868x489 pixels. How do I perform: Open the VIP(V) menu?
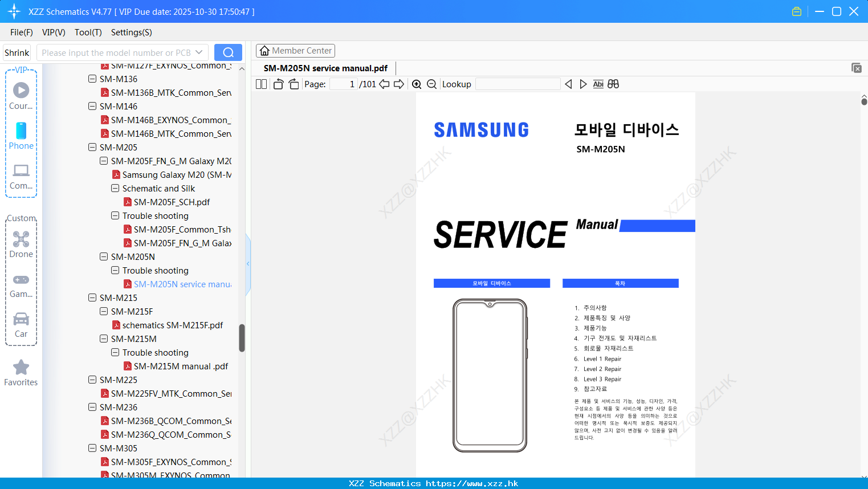click(54, 32)
